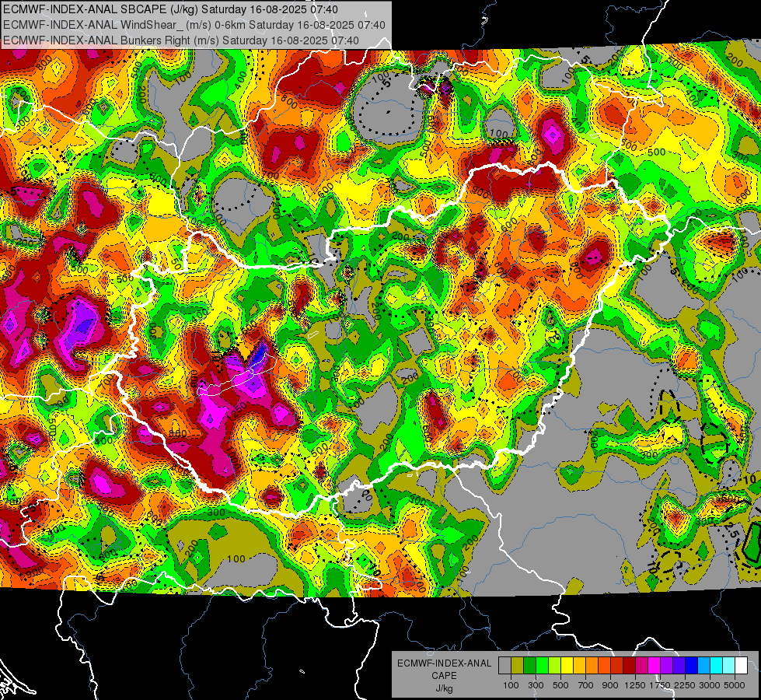
Task: Click the 500 value in the legend
Action: [560, 685]
